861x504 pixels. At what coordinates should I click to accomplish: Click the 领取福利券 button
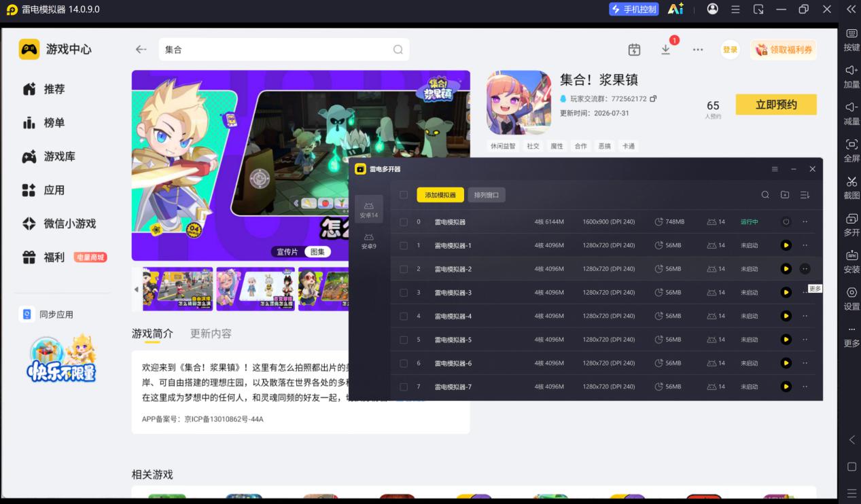[x=784, y=50]
